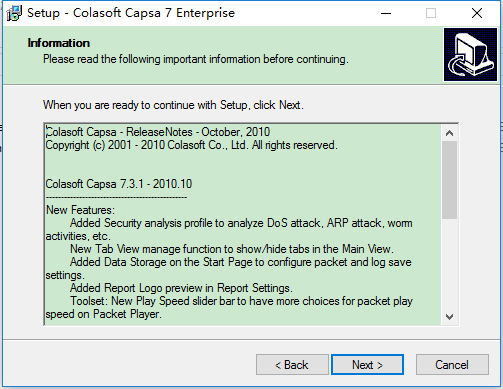Close the setup window
Image resolution: width=503 pixels, height=389 pixels.
(x=477, y=13)
